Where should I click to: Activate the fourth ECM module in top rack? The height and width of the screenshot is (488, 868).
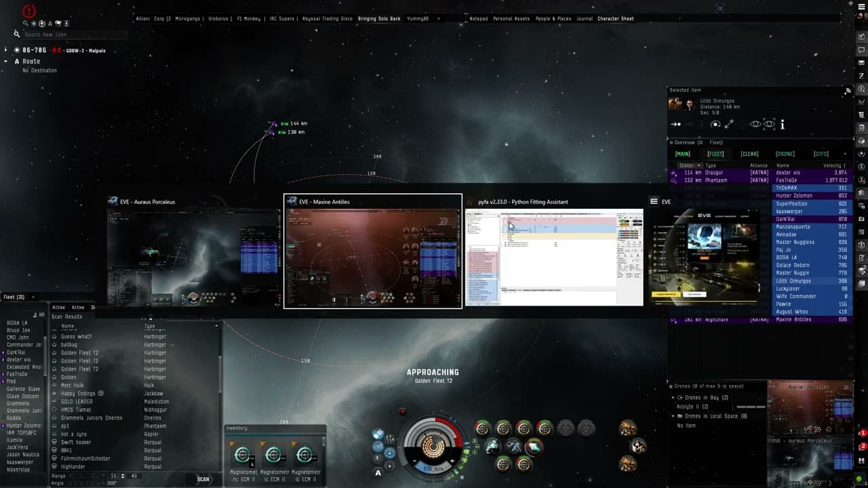[545, 428]
